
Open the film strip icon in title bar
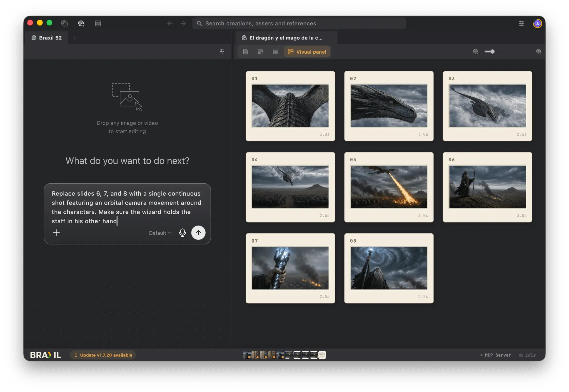coord(98,24)
